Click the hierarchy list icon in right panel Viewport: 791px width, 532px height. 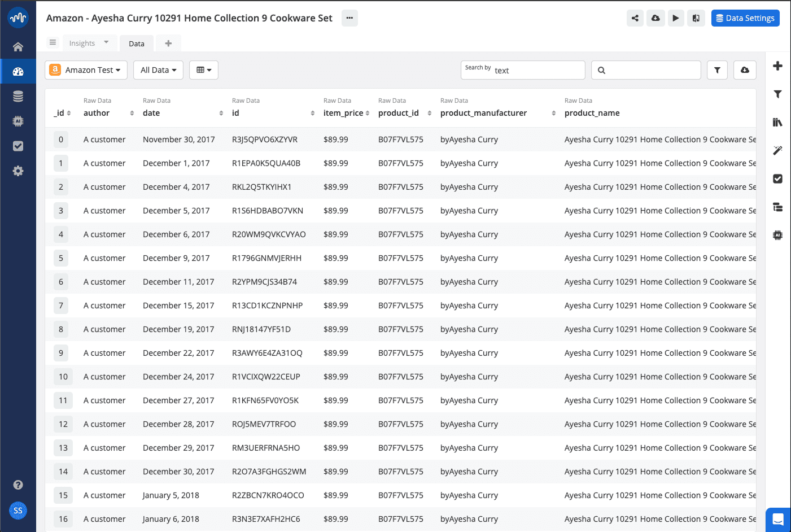(x=777, y=207)
